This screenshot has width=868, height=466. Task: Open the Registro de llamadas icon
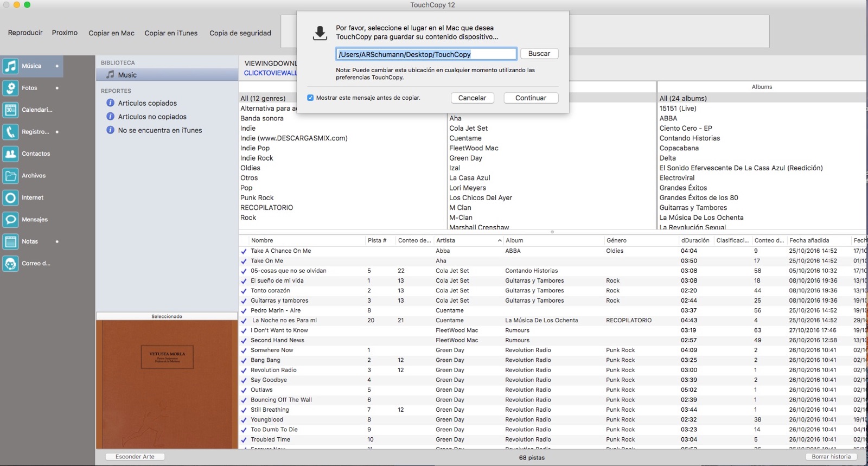(x=10, y=132)
